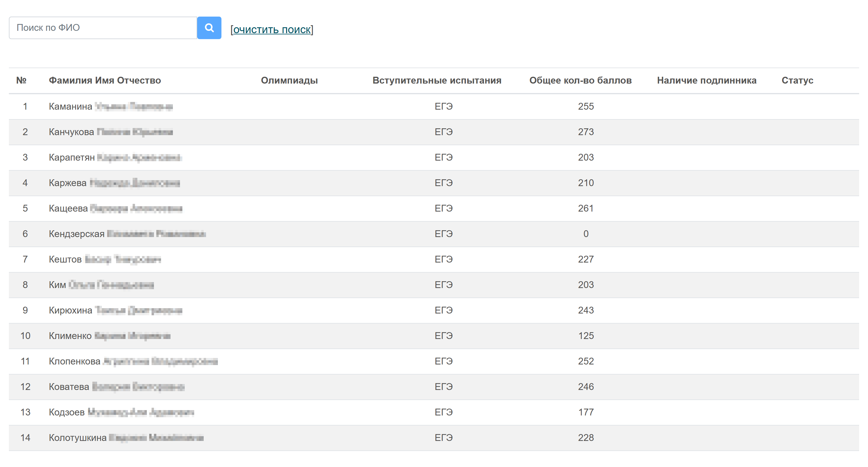Click the 'Общее кол-во баллов' column header
868x467 pixels.
(x=580, y=80)
